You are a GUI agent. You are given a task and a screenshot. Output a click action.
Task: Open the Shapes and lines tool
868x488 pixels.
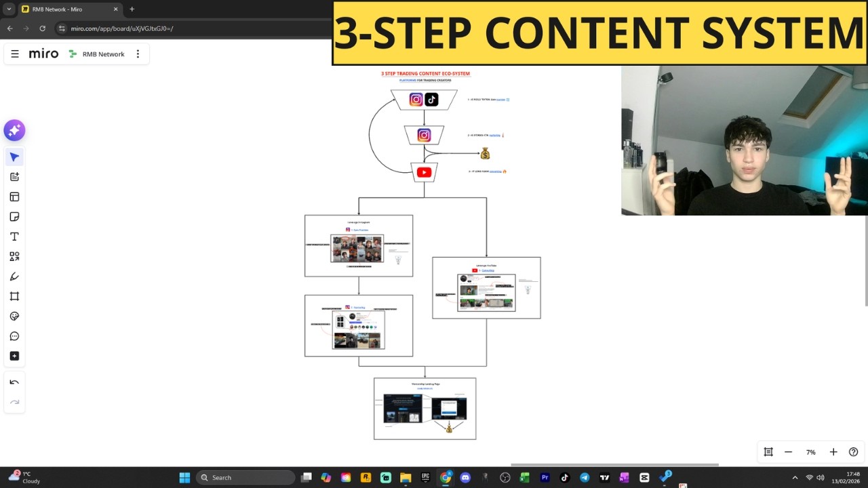(14, 256)
